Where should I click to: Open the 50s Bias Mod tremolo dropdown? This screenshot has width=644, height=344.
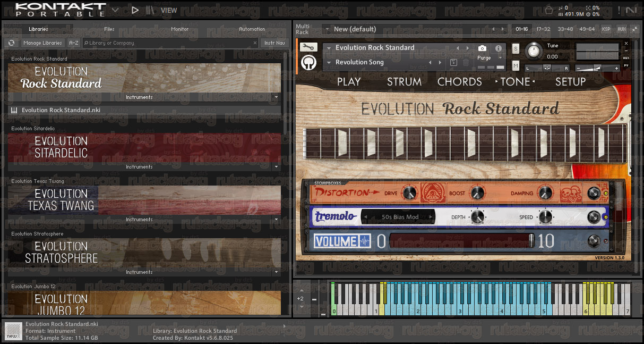pos(398,217)
